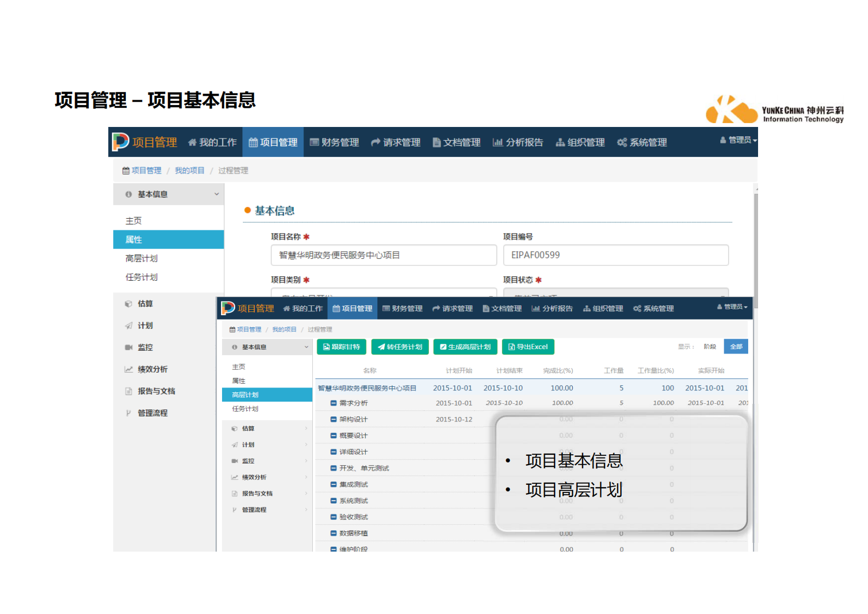This screenshot has height=614, width=868.
Task: Click the P logo in the upper page header
Action: tap(120, 142)
